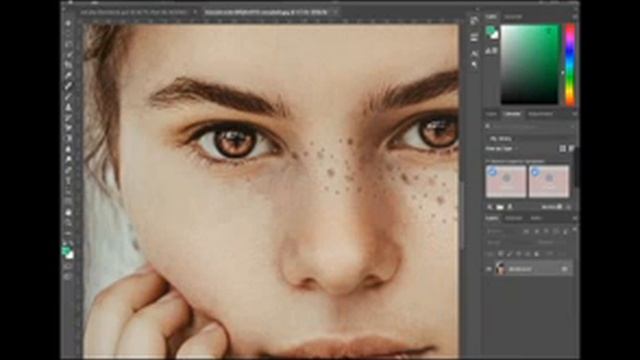
Task: Open the Color panel options menu
Action: pyautogui.click(x=575, y=17)
